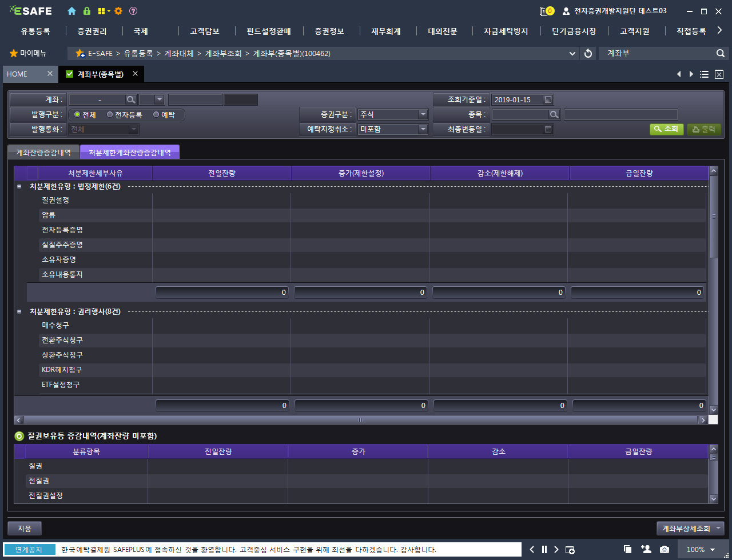Close all tabs with the boxed X icon
The height and width of the screenshot is (560, 732).
click(x=719, y=74)
